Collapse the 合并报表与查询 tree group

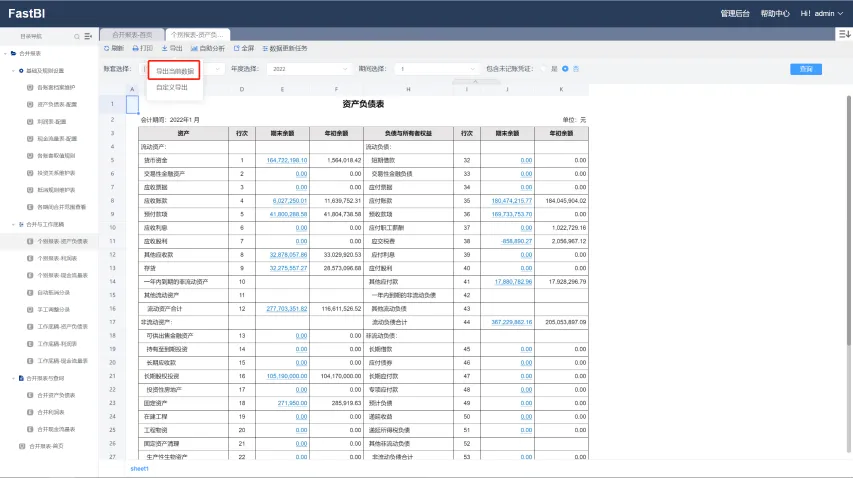point(13,378)
